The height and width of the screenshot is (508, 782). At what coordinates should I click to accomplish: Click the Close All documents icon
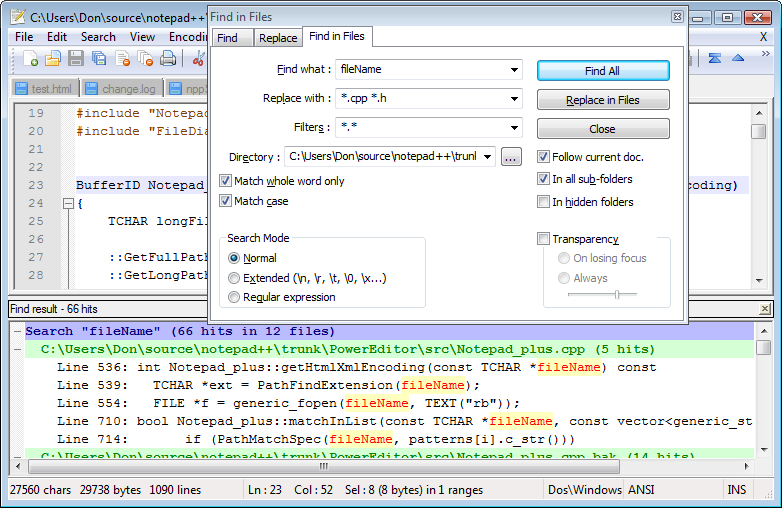(145, 59)
